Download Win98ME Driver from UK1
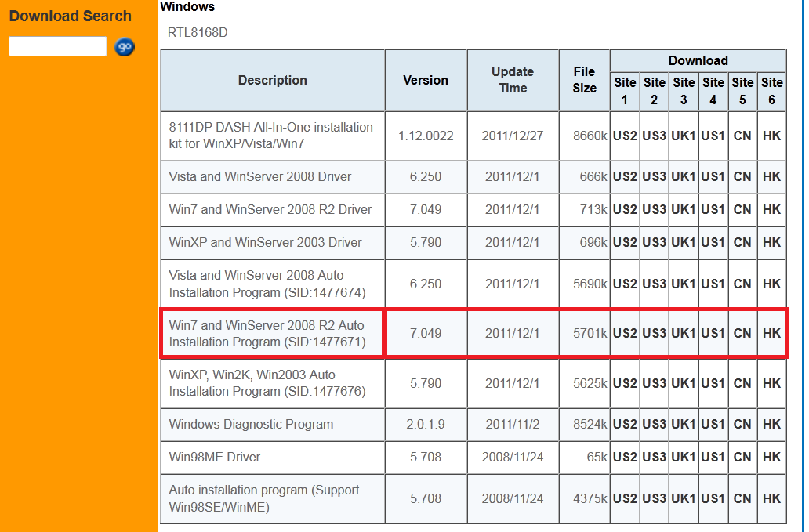The width and height of the screenshot is (809, 532). click(x=684, y=458)
